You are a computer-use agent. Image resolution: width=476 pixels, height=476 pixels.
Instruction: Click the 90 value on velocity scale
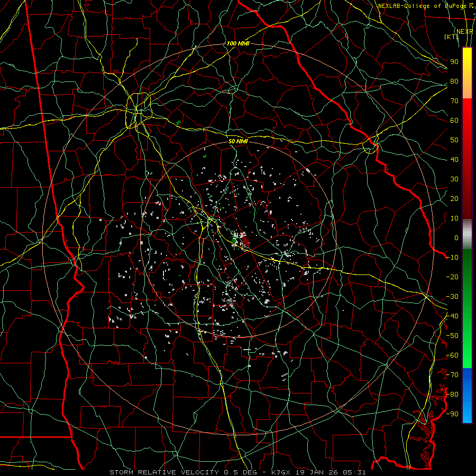click(x=454, y=62)
